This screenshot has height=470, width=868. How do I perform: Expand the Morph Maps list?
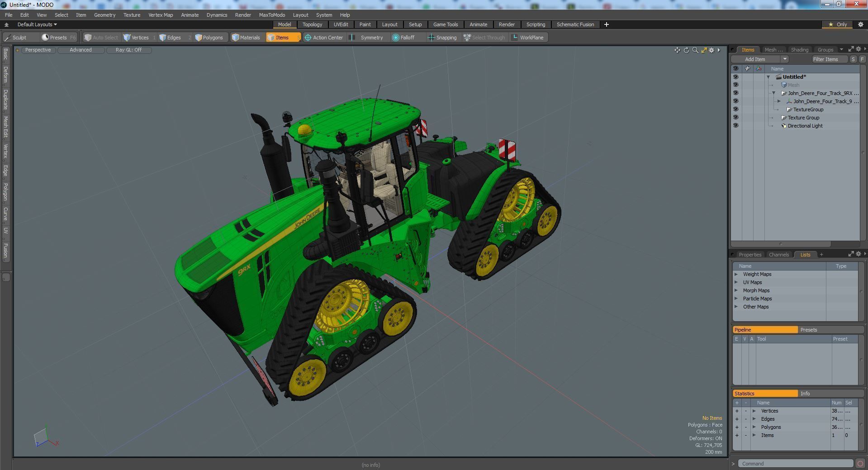pos(736,290)
